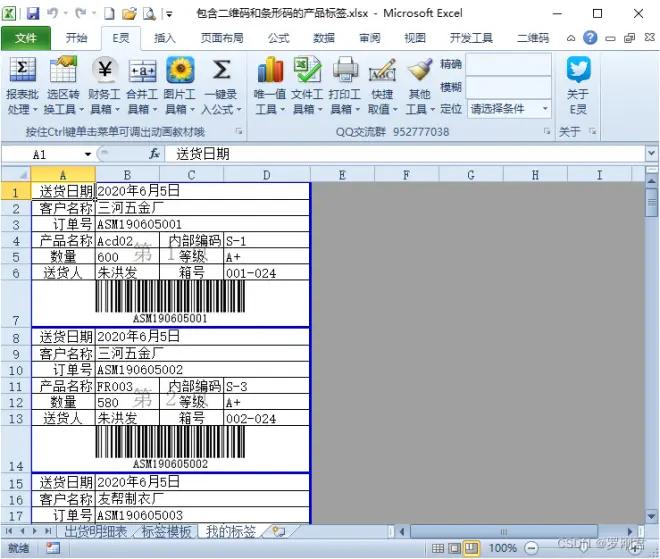The width and height of the screenshot is (660, 559).
Task: Open the 选区转换工具 icon
Action: point(63,69)
